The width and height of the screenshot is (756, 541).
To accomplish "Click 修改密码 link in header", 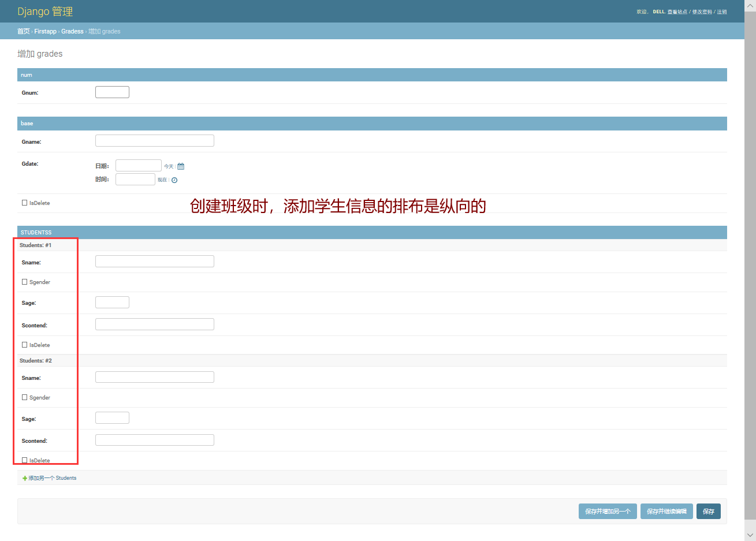I will pyautogui.click(x=702, y=12).
